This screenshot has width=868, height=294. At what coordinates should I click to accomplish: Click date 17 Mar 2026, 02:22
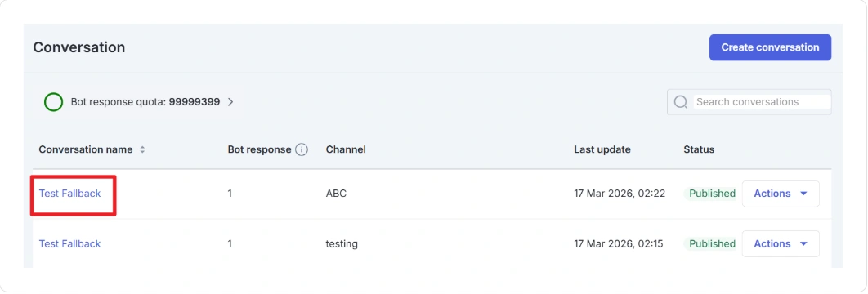(620, 194)
